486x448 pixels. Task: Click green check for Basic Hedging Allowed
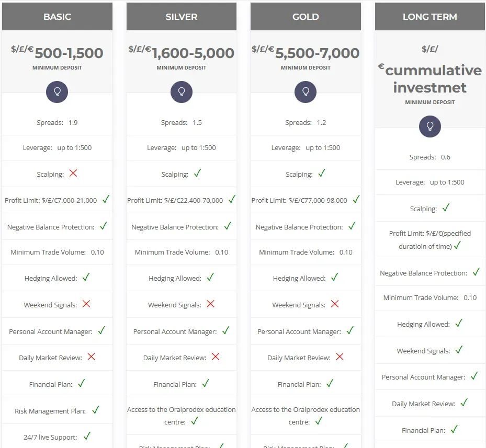tap(86, 277)
